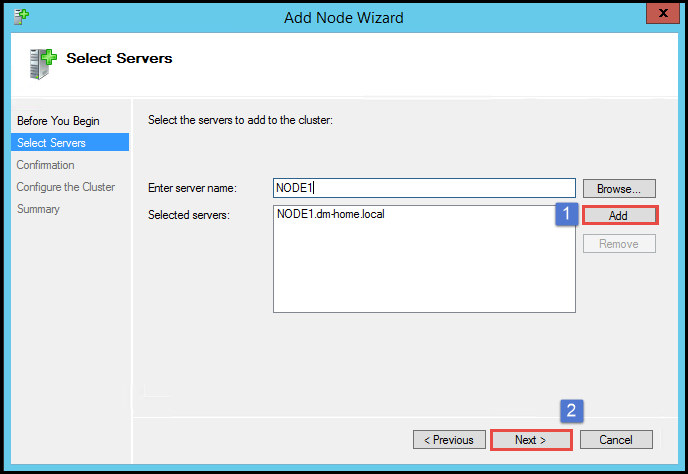
Task: Open the Confirmation step in the sidebar
Action: (x=46, y=165)
